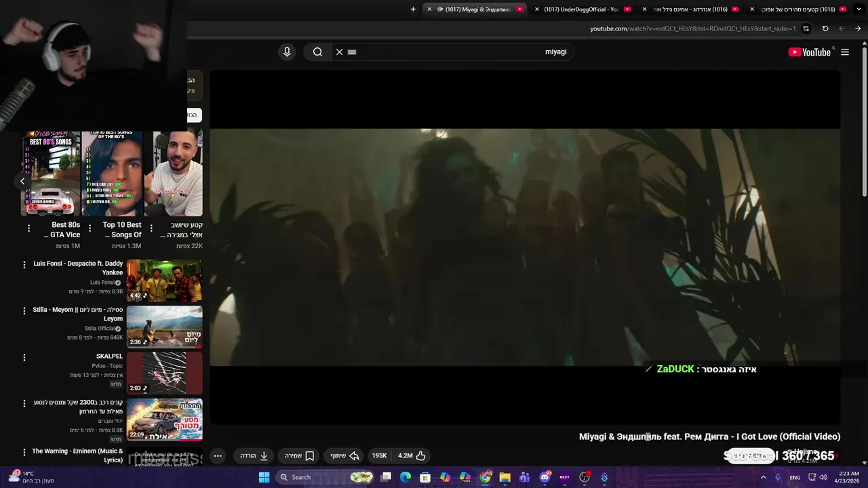Navigate with the right arrow browser button
The image size is (868, 488).
click(858, 28)
